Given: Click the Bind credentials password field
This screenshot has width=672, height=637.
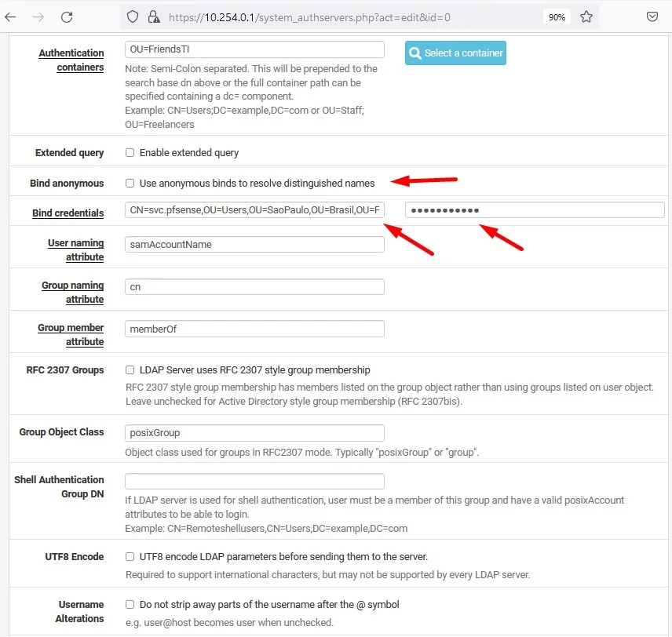Looking at the screenshot, I should (535, 210).
